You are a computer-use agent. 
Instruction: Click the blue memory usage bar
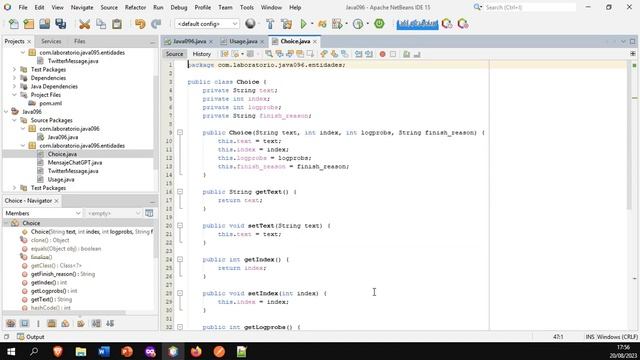(417, 24)
